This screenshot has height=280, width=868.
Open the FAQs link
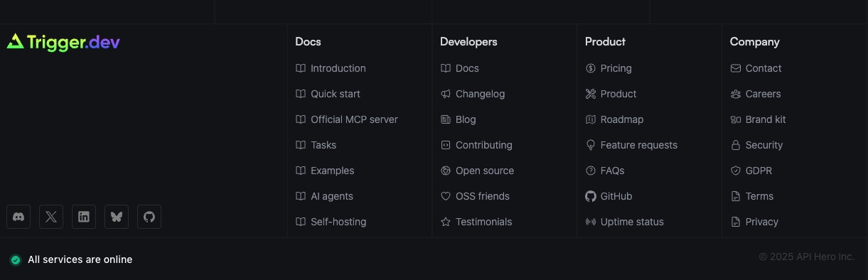click(x=612, y=171)
